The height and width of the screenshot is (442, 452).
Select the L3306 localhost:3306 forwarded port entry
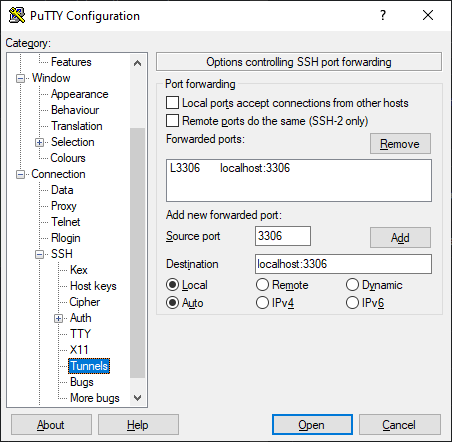(x=230, y=168)
